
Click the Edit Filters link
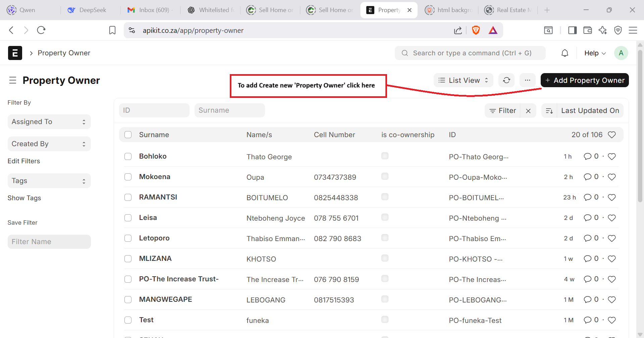click(x=24, y=161)
